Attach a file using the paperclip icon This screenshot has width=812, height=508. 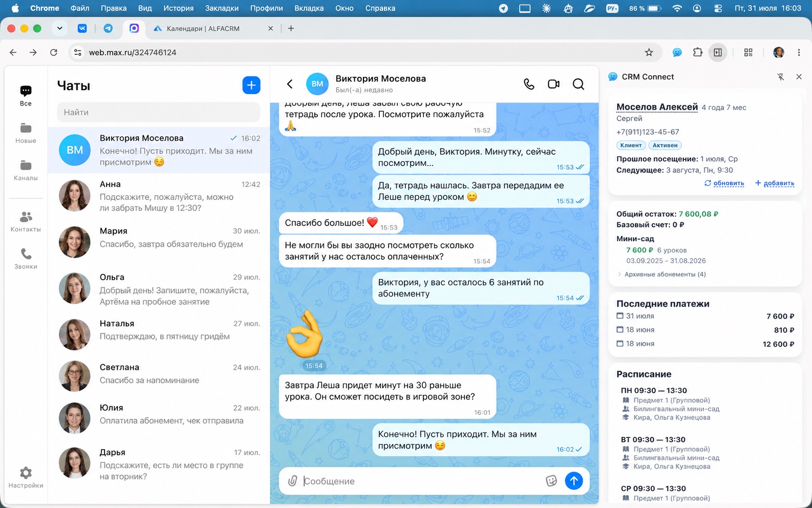292,481
